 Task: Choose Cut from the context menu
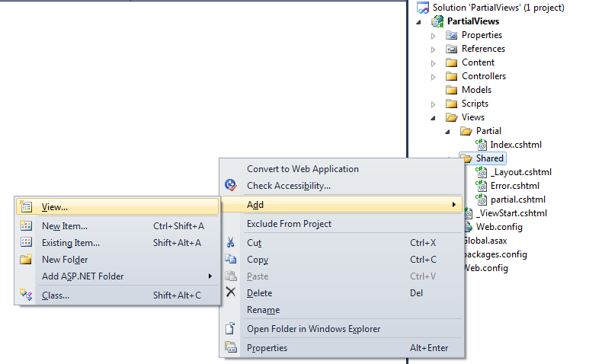342,242
